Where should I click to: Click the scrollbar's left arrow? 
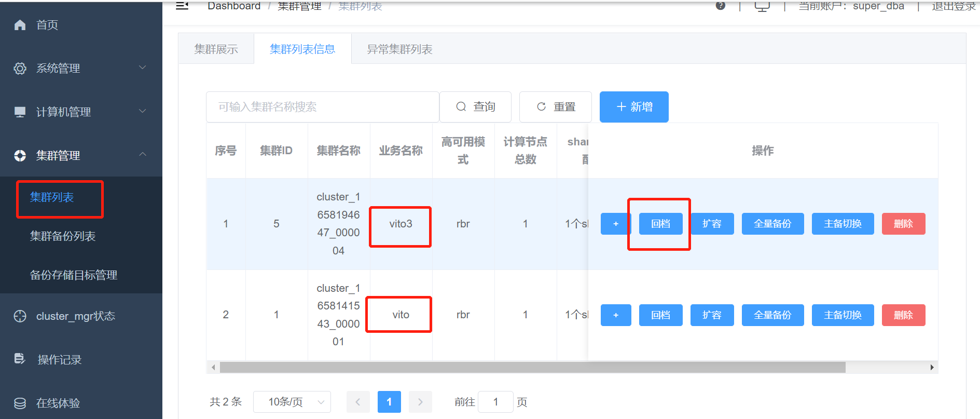(x=213, y=368)
